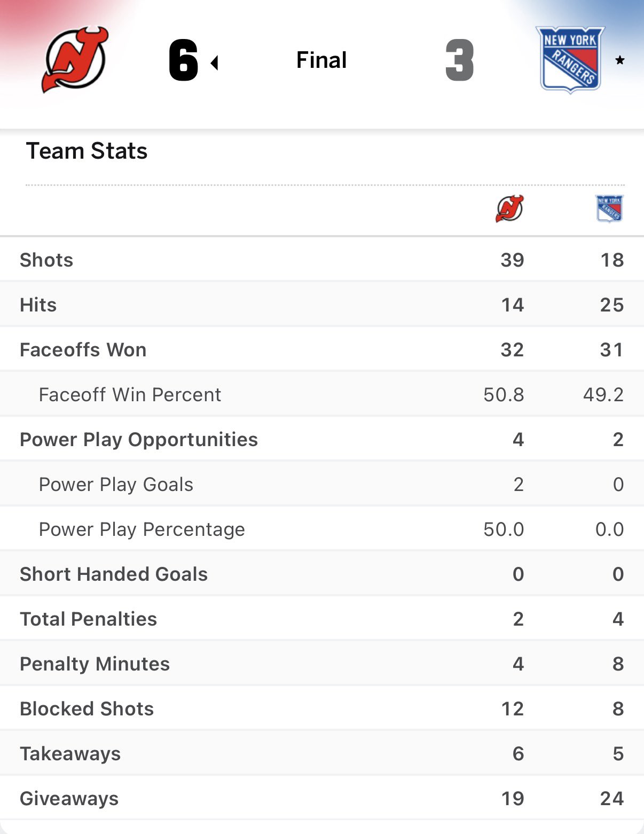Select the Team Stats heading
This screenshot has height=834, width=644.
click(x=87, y=151)
